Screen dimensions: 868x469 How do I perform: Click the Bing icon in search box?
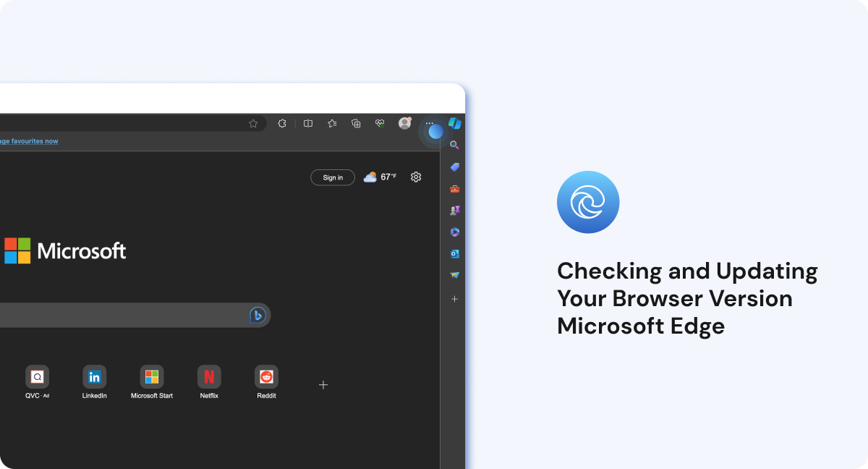click(258, 315)
